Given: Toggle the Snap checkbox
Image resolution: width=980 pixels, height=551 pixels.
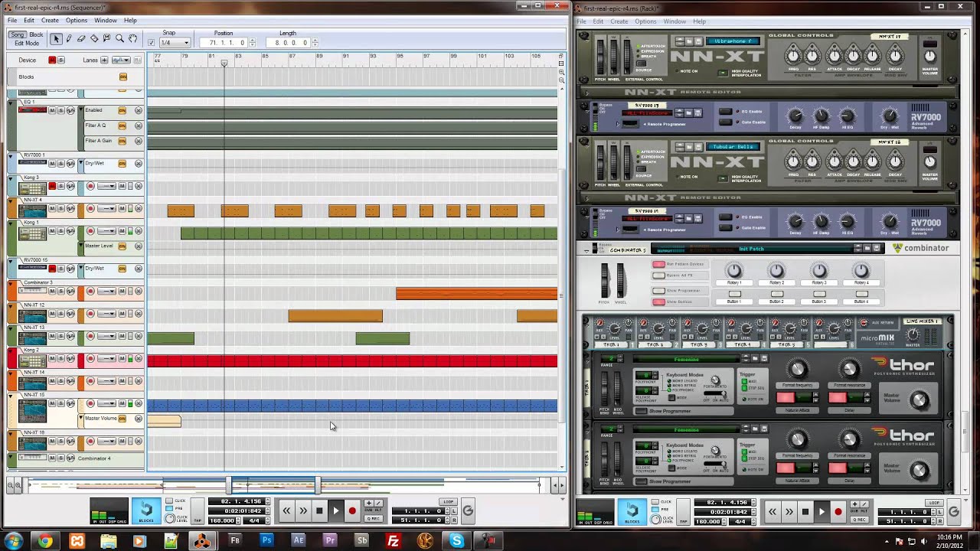Looking at the screenshot, I should (x=151, y=43).
